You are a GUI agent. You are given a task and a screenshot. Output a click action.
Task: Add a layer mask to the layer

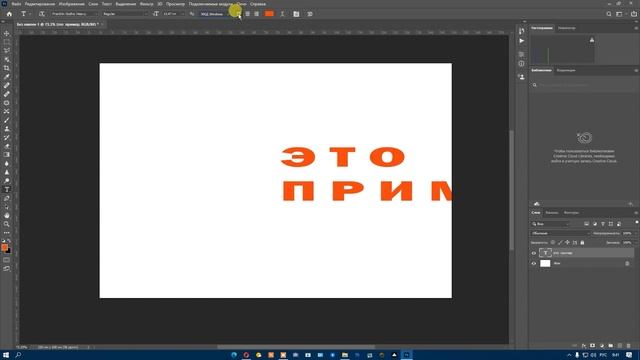[593, 346]
